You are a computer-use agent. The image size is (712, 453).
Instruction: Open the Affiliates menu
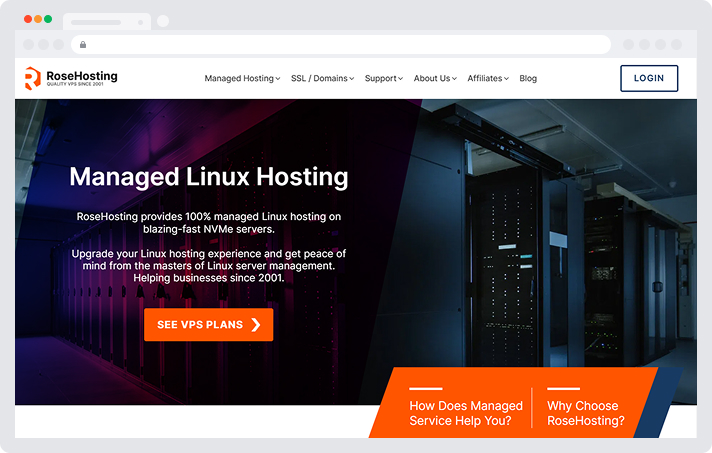click(x=488, y=79)
